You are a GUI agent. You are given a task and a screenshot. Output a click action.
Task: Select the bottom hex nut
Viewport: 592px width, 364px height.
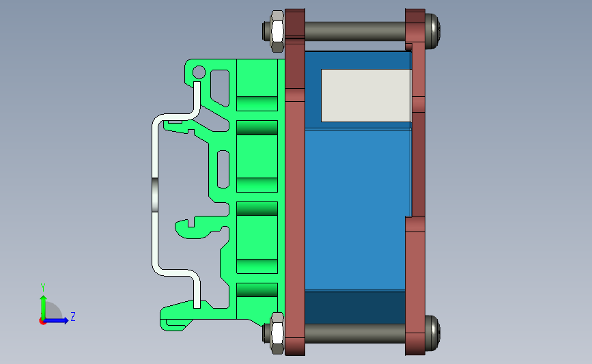(277, 333)
